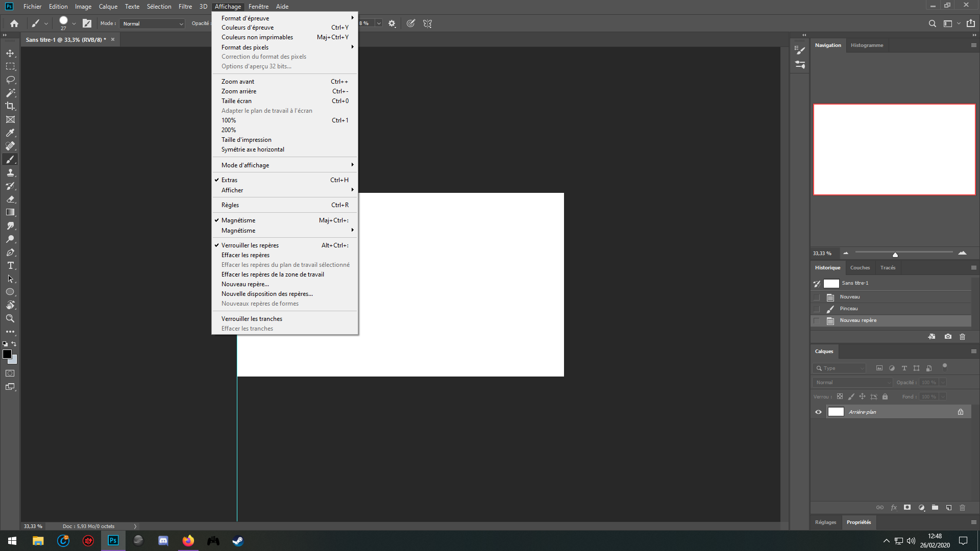Click Nouveau repère... menu entry

coord(245,284)
